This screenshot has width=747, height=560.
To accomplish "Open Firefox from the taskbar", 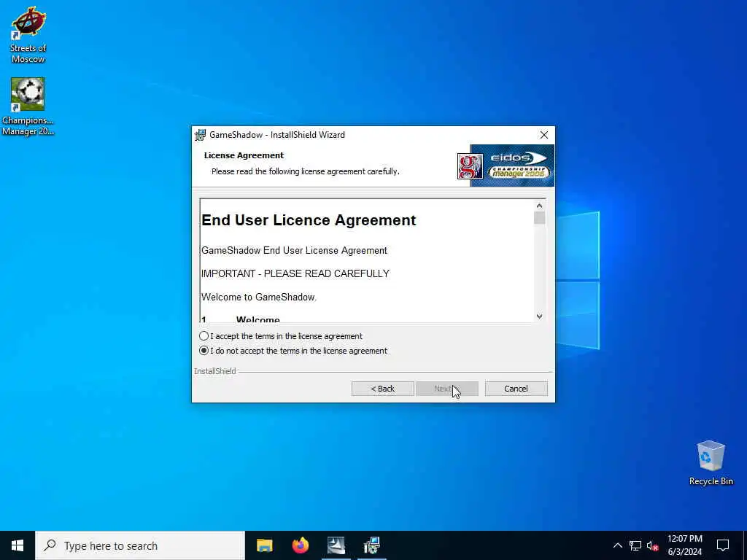I will click(x=300, y=545).
